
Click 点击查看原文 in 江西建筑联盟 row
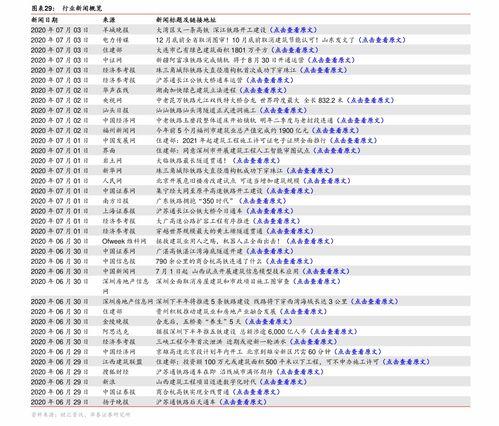click(406, 362)
